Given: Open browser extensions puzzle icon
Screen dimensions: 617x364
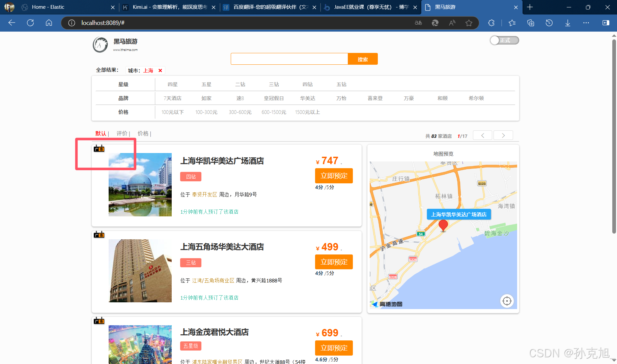Looking at the screenshot, I should (x=492, y=23).
